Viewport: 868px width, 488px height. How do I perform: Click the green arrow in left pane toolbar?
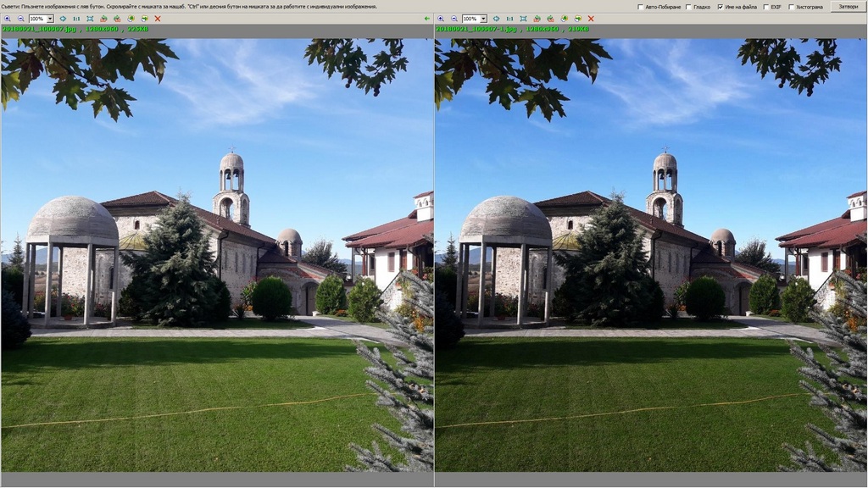[x=426, y=19]
